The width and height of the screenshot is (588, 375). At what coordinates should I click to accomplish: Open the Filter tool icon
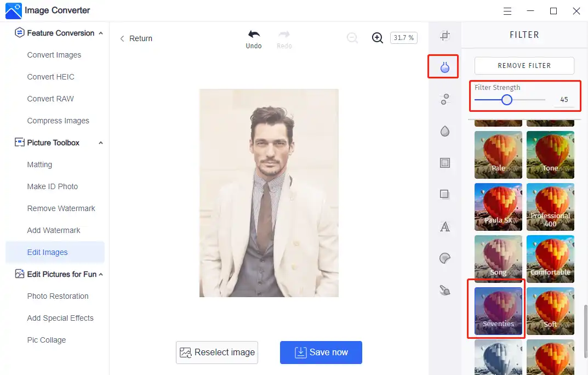click(x=445, y=67)
